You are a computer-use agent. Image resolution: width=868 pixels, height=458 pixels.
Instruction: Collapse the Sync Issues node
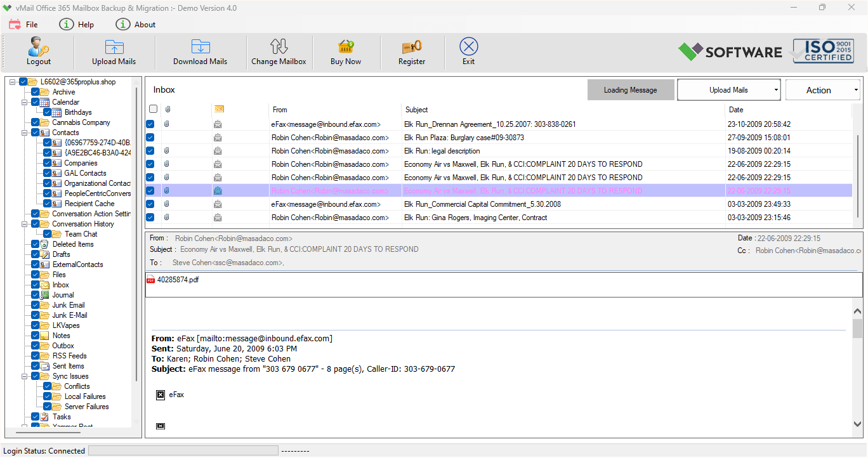(x=25, y=376)
